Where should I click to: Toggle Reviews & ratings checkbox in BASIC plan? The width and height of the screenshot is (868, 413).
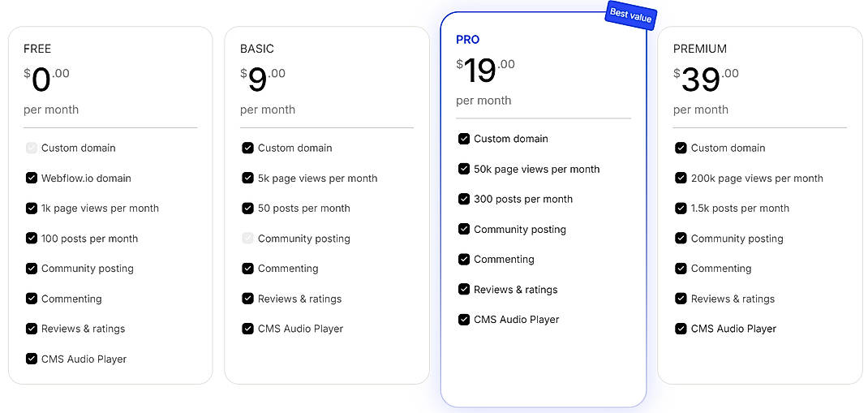(x=248, y=299)
